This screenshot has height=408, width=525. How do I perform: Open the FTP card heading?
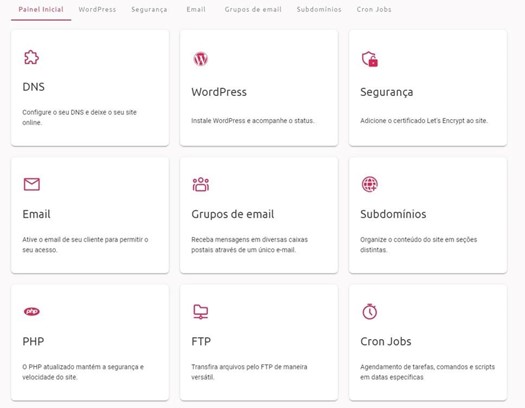click(201, 341)
